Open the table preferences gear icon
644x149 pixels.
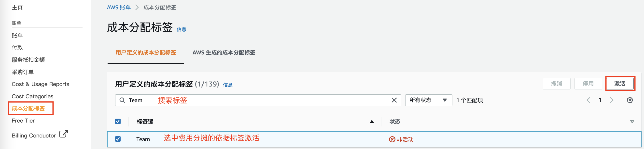coord(630,100)
